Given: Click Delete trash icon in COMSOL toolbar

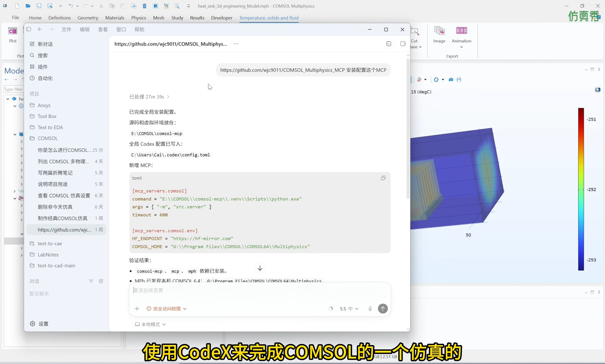Looking at the screenshot, I should (x=144, y=6).
